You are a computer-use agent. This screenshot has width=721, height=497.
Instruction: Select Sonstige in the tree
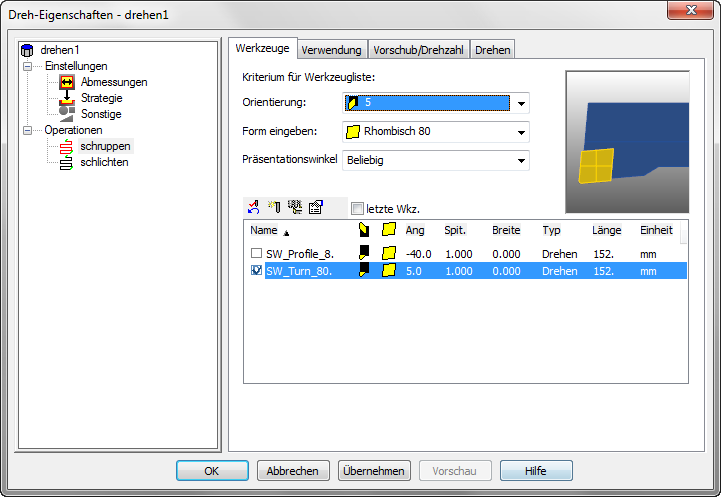[101, 114]
